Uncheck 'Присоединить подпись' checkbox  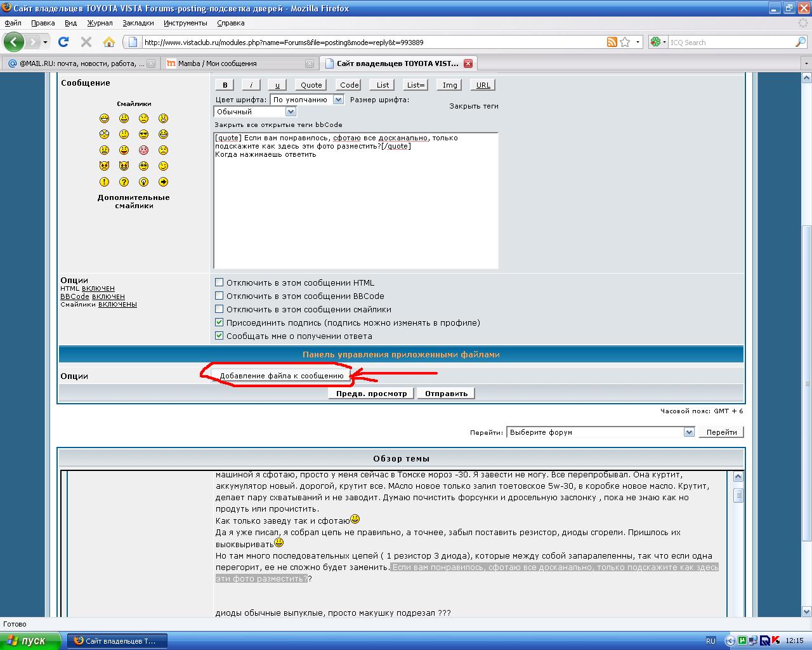coord(219,322)
